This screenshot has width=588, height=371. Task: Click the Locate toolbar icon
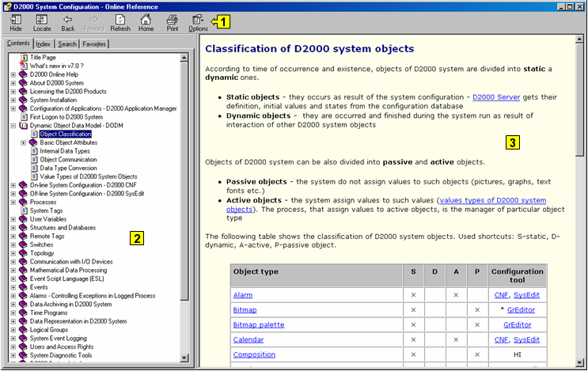[x=42, y=22]
